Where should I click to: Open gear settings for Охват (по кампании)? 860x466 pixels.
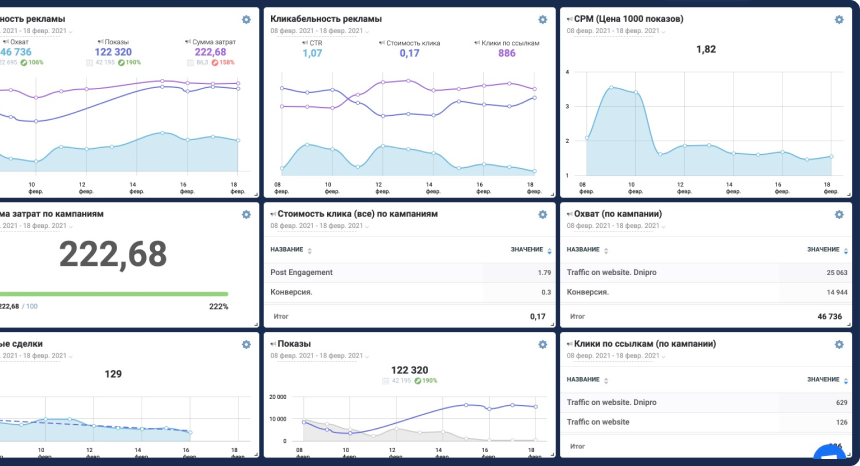click(x=839, y=214)
